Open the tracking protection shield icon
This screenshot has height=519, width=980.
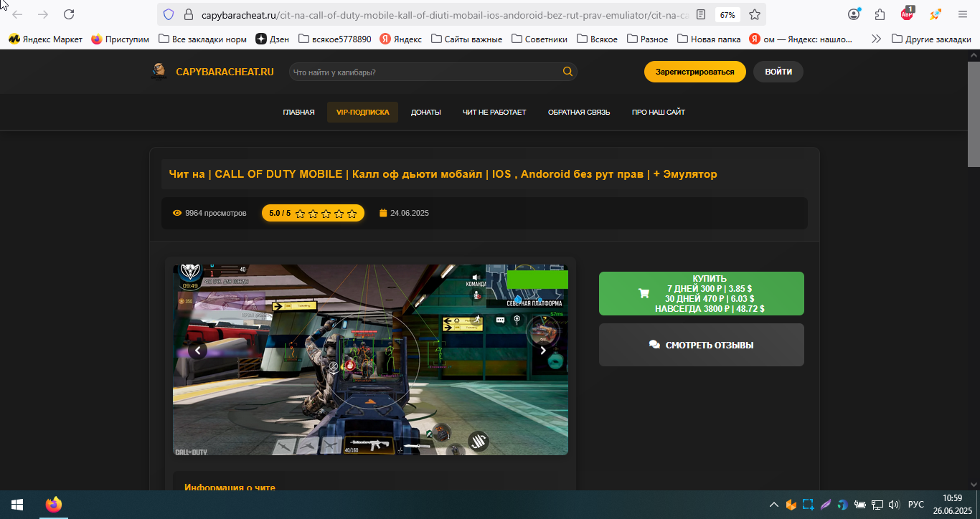[x=169, y=14]
